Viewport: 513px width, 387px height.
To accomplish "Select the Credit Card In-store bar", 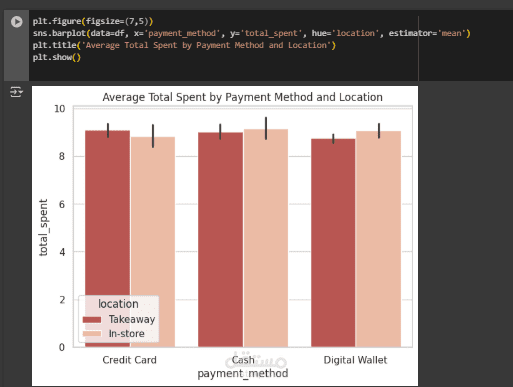I will pos(153,242).
